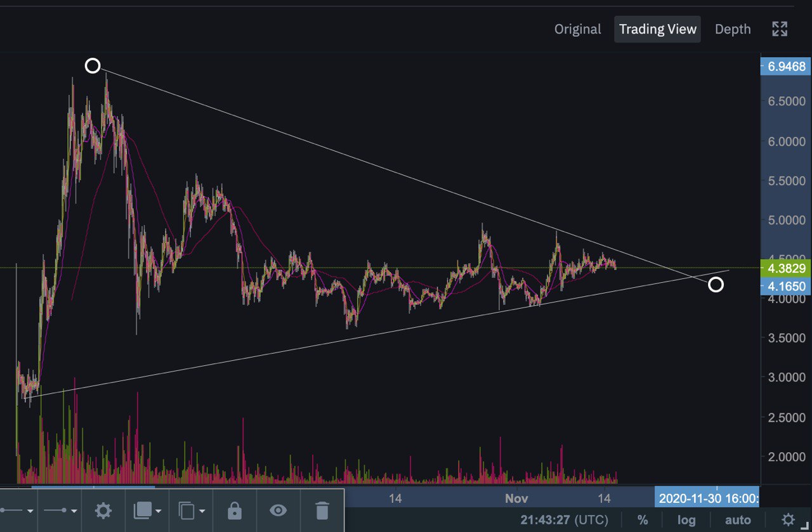Open the visual order layers dropdown
Image resolution: width=812 pixels, height=532 pixels.
coord(147,510)
